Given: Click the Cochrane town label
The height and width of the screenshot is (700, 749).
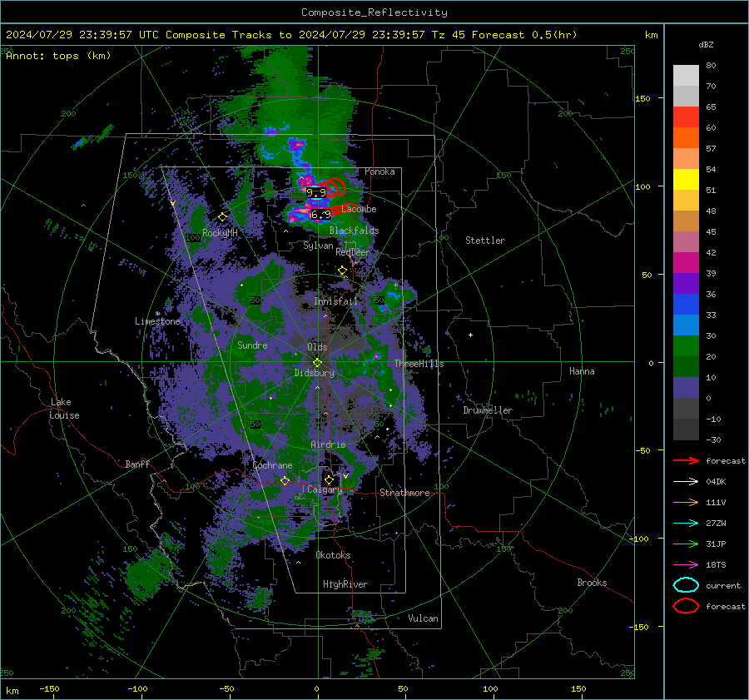Looking at the screenshot, I should pos(272,465).
